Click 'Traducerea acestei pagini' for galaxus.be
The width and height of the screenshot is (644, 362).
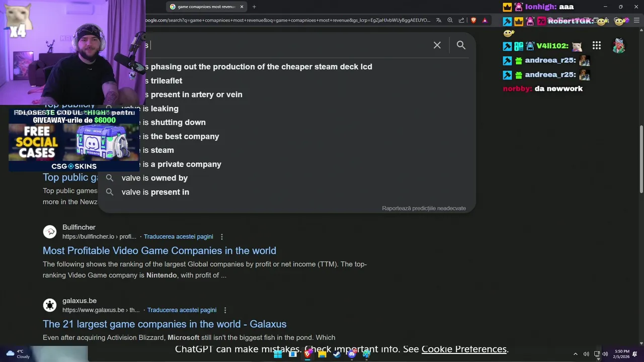182,310
